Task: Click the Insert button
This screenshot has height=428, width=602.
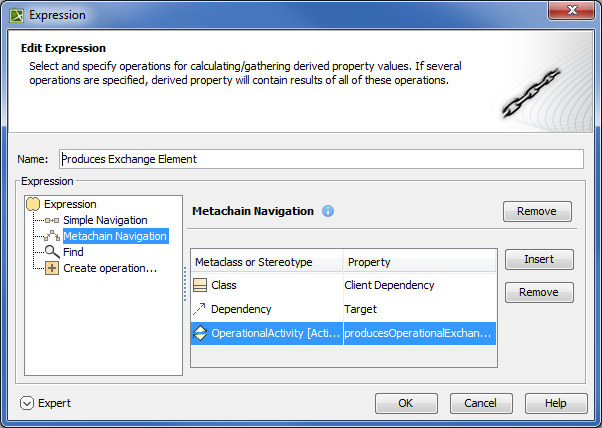Action: [538, 259]
